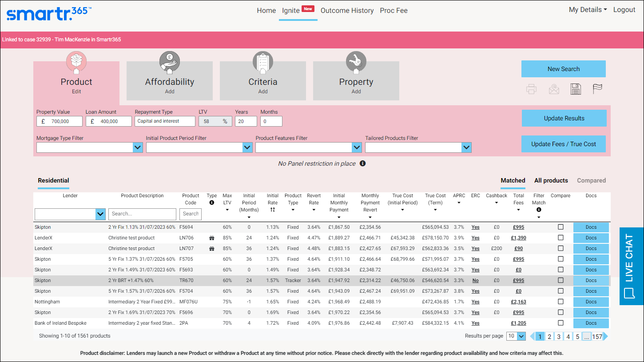This screenshot has height=362, width=644.
Task: Open the Tailored Products Filter dropdown
Action: pos(418,147)
